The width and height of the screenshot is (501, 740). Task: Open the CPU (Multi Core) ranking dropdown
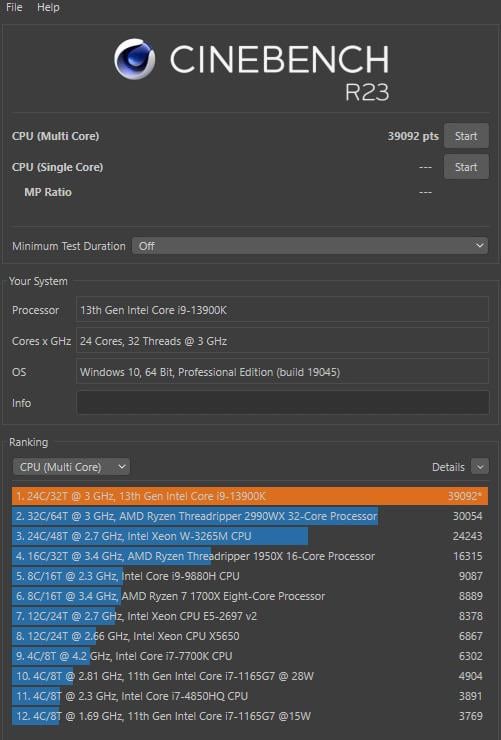coord(71,467)
